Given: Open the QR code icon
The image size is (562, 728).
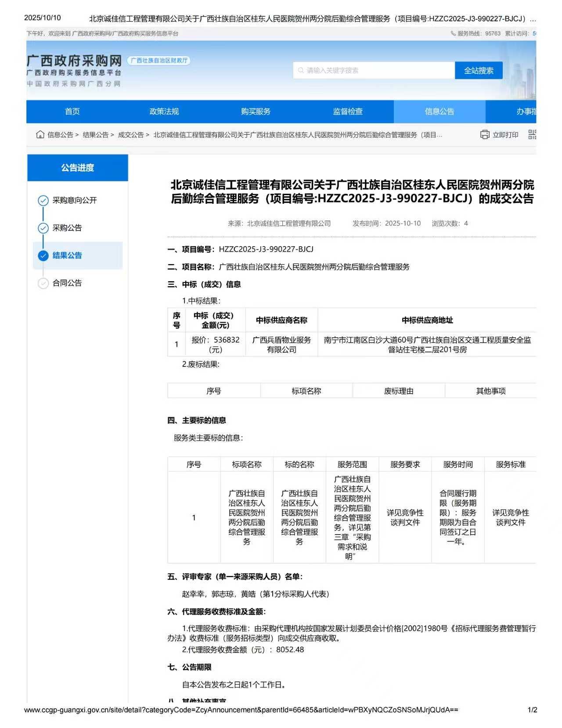Looking at the screenshot, I should click(x=532, y=135).
